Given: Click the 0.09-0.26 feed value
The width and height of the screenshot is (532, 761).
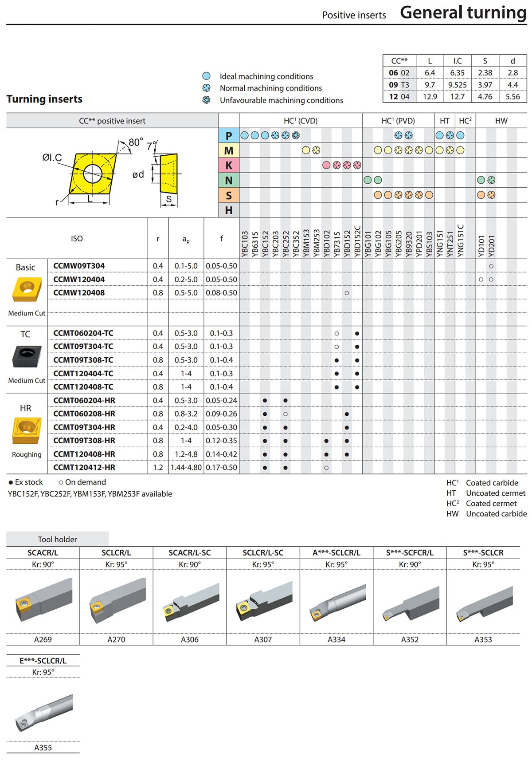Looking at the screenshot, I should click(x=222, y=414).
